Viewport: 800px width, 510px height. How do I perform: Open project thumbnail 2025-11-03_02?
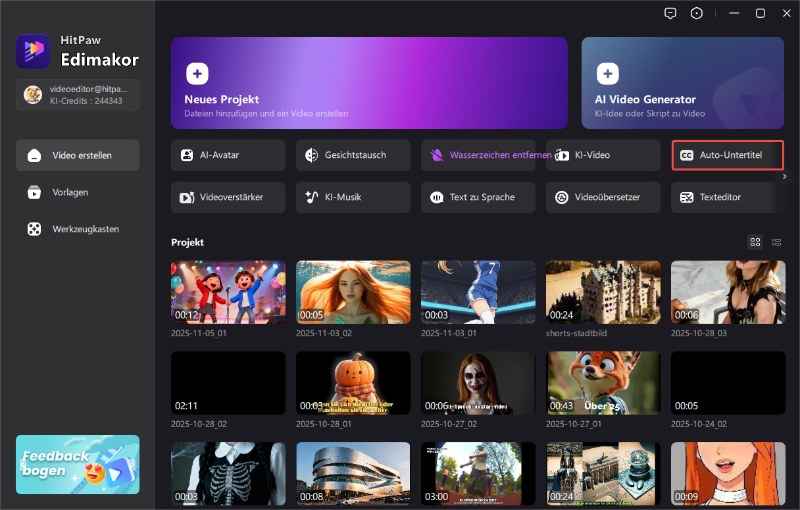(353, 292)
